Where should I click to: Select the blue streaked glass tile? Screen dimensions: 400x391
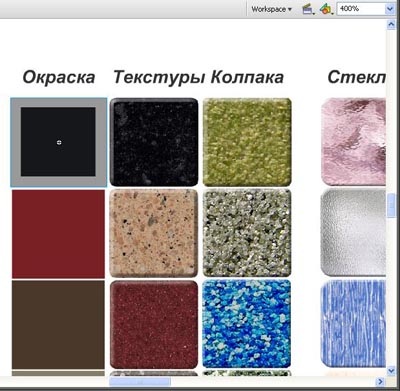pyautogui.click(x=353, y=324)
